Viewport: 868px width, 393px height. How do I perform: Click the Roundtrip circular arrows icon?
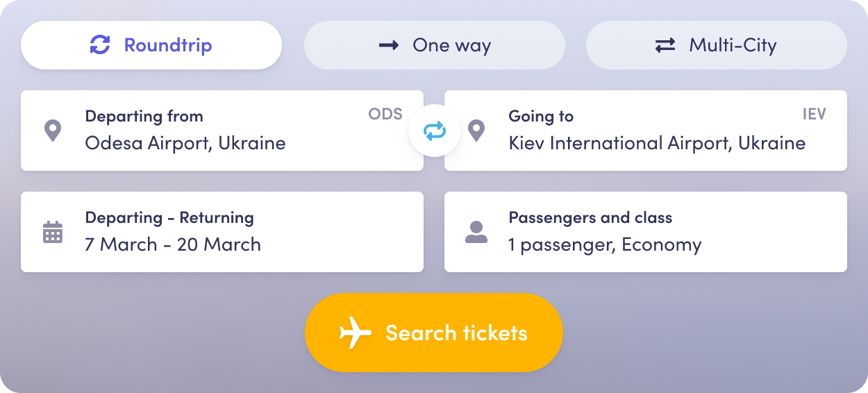(x=100, y=45)
